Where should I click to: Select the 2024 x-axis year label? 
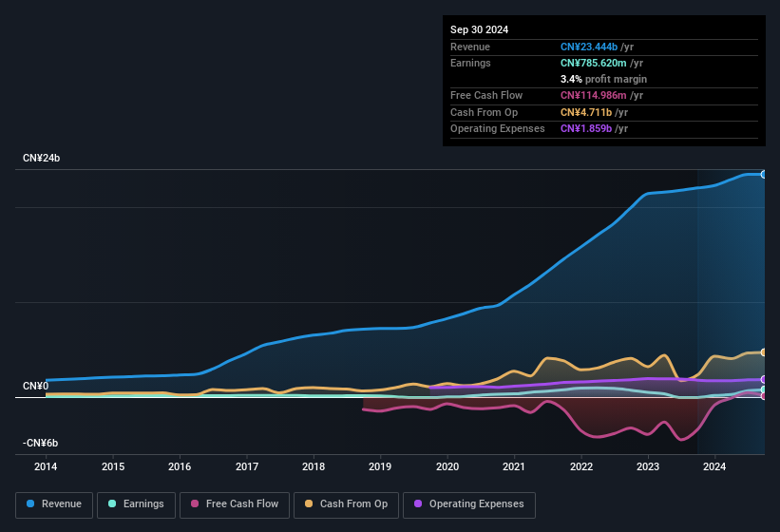pos(715,466)
